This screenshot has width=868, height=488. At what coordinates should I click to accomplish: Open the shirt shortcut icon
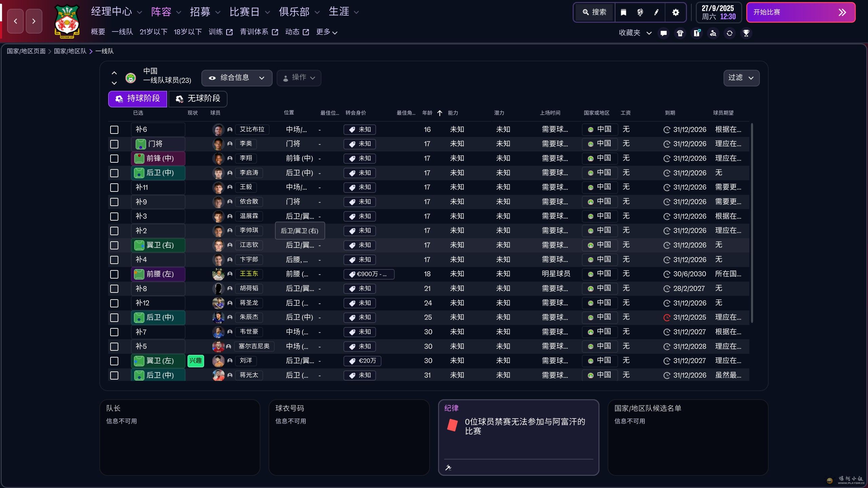pyautogui.click(x=680, y=33)
